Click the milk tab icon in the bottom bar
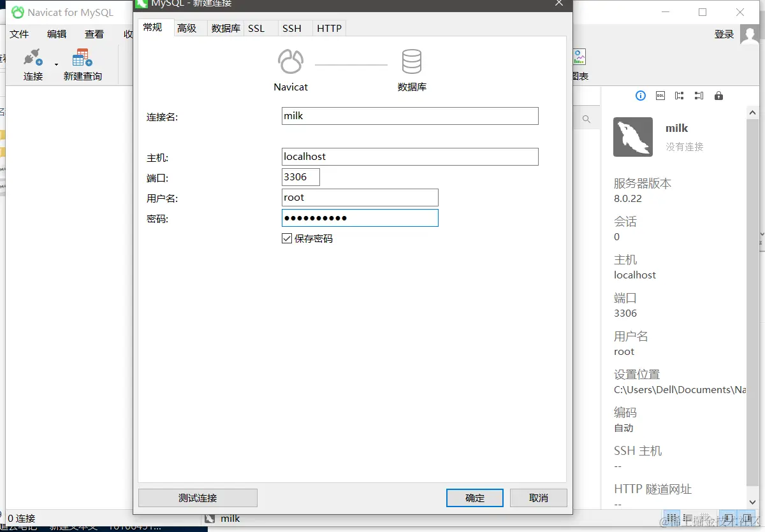This screenshot has height=532, width=765. [x=210, y=519]
